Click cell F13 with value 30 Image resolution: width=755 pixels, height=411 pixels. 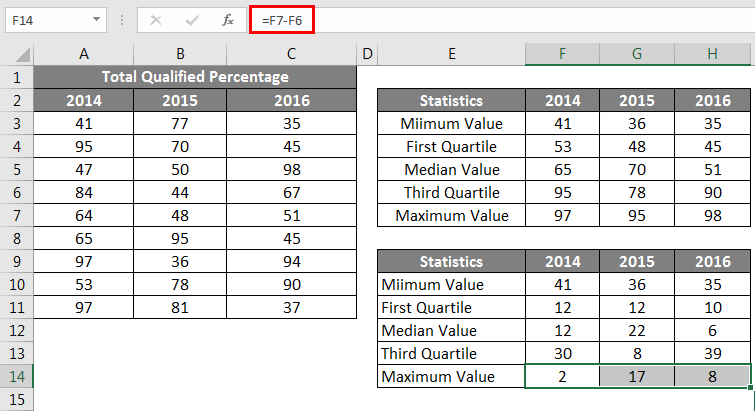(x=562, y=354)
